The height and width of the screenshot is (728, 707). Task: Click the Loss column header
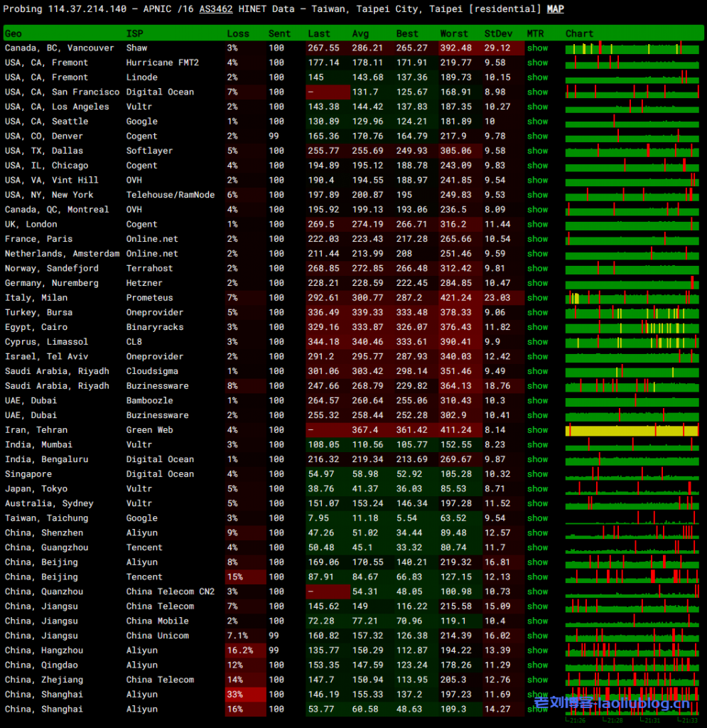pos(238,33)
